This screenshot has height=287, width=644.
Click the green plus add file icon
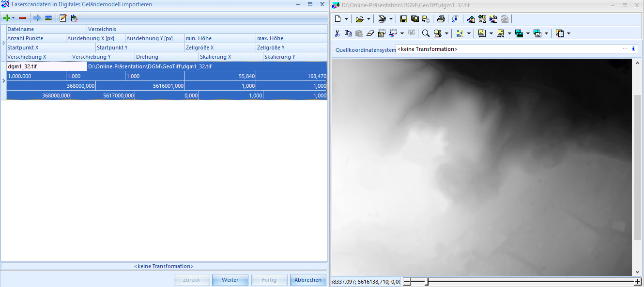6,18
